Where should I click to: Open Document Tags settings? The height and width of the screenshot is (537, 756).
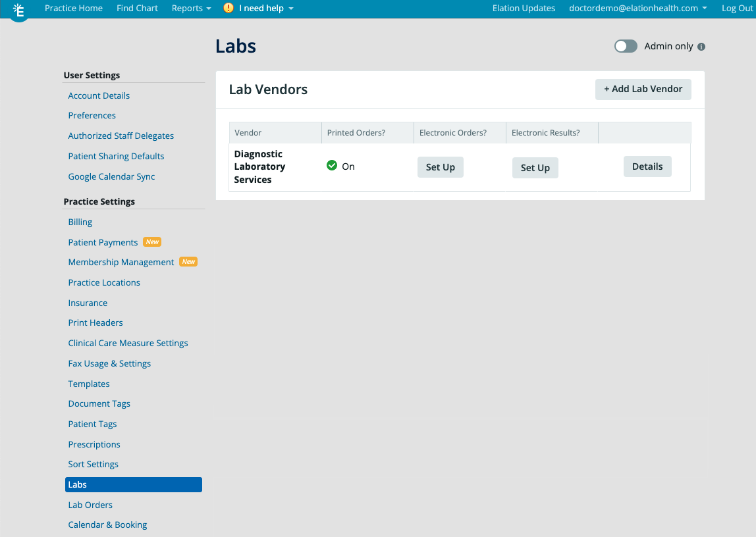pyautogui.click(x=99, y=403)
